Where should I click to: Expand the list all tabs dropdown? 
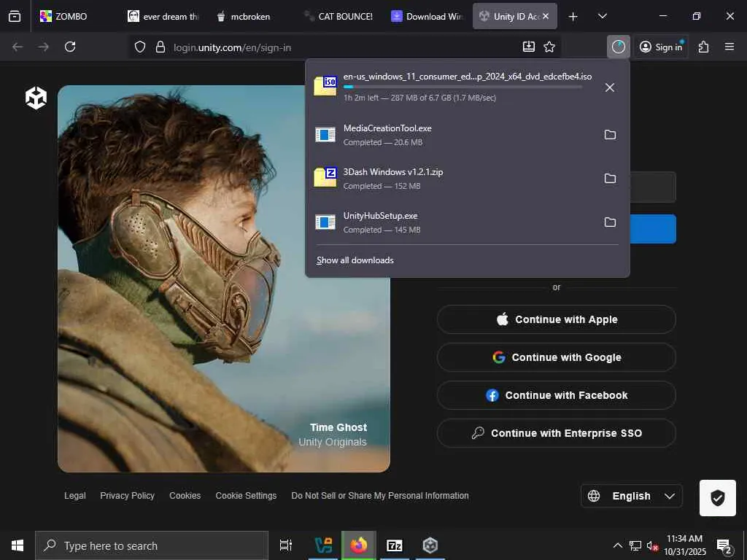pos(602,16)
